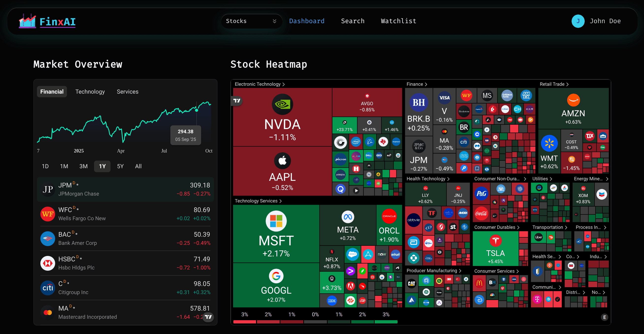
Task: Click the Amazon logo tile
Action: click(573, 100)
